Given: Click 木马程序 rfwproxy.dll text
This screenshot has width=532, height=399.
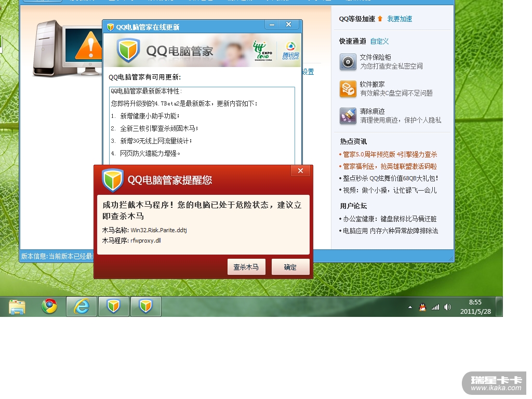Looking at the screenshot, I should [131, 241].
